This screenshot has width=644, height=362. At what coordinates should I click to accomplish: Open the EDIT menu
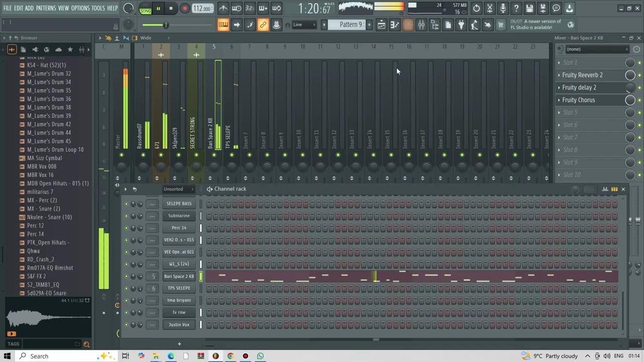point(18,8)
